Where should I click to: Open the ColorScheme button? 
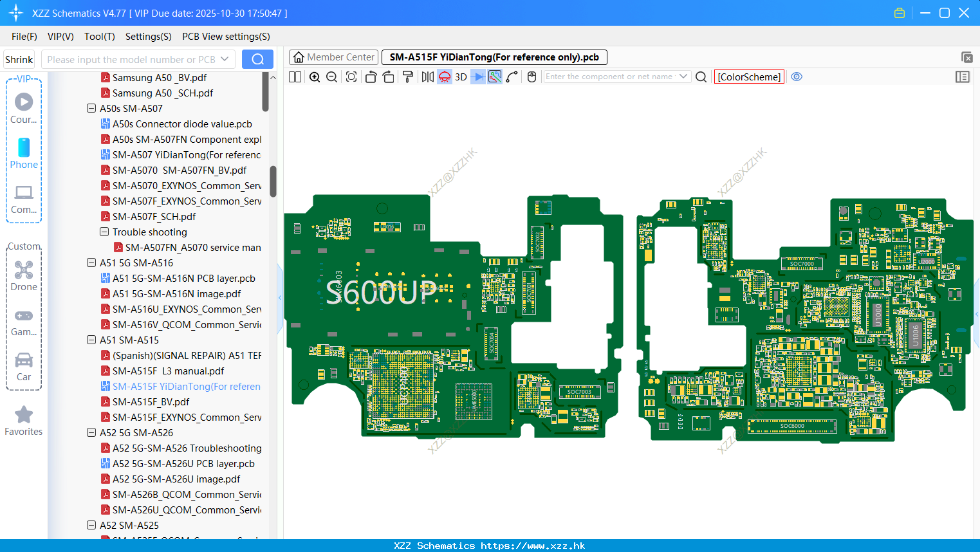tap(749, 77)
